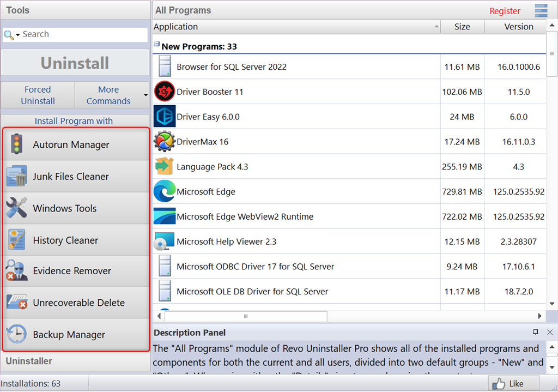Viewport: 558px width, 392px height.
Task: Click the Backup Manager label
Action: (69, 335)
